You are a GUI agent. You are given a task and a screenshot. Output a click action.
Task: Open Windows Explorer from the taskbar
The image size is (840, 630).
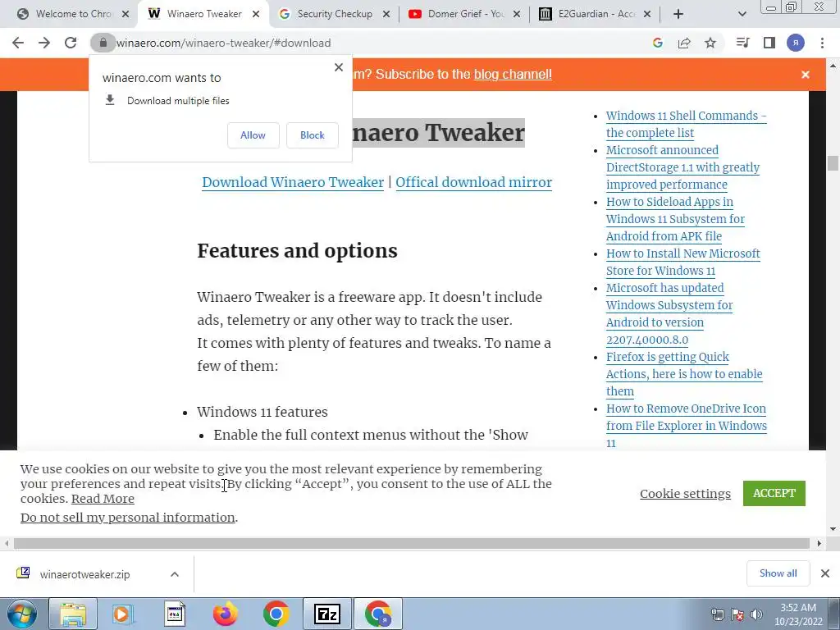(73, 614)
